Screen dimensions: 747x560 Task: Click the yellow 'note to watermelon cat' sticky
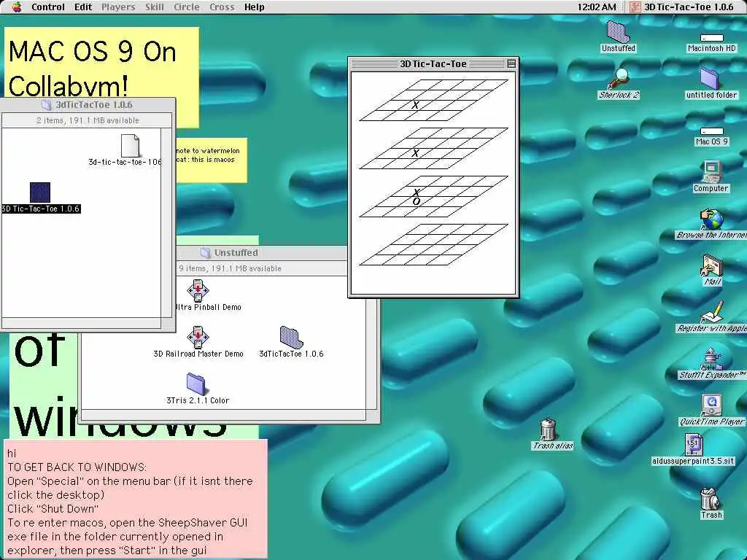click(211, 160)
